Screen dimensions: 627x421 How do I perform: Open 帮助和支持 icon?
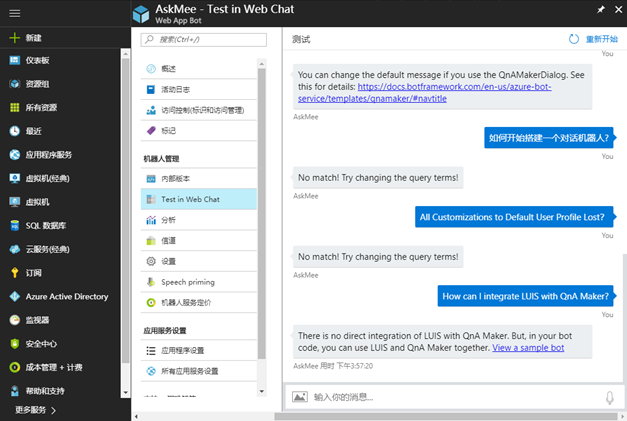point(14,391)
